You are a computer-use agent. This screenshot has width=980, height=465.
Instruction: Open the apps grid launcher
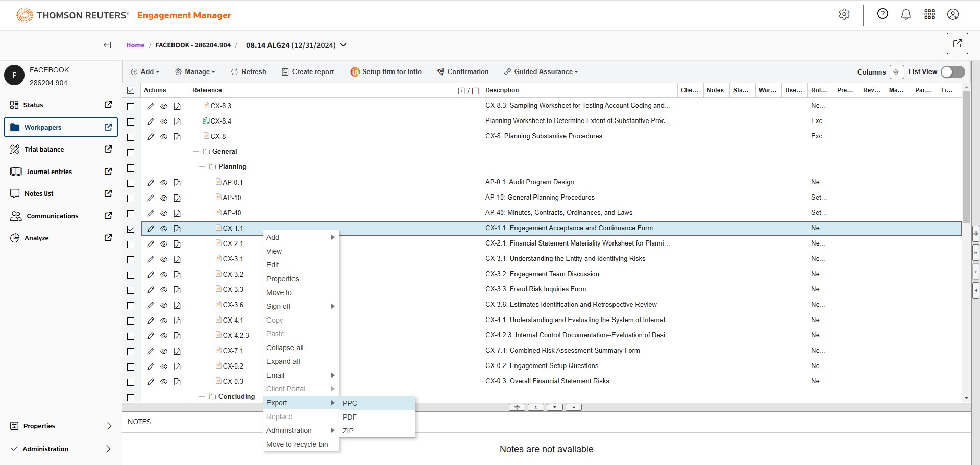pos(929,14)
